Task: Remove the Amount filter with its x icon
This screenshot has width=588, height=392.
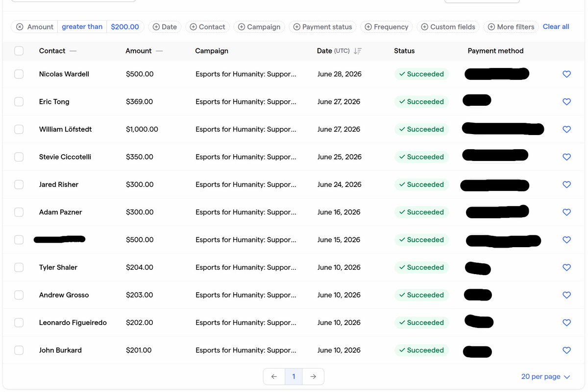Action: tap(20, 27)
